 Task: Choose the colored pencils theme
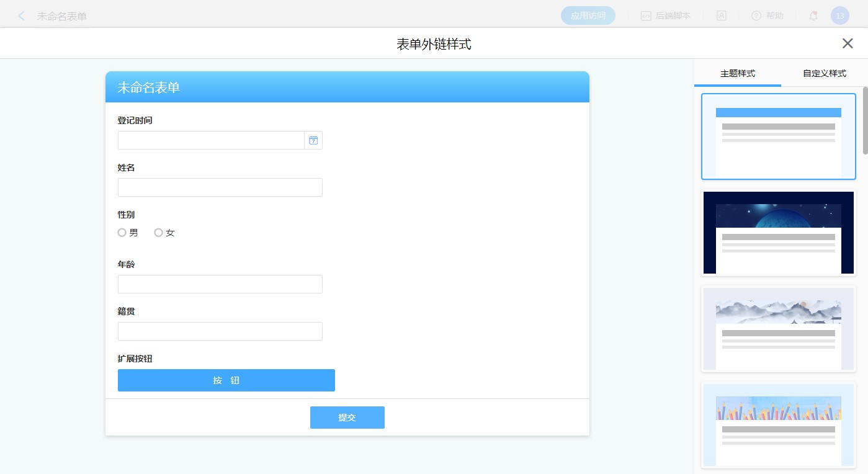click(778, 425)
